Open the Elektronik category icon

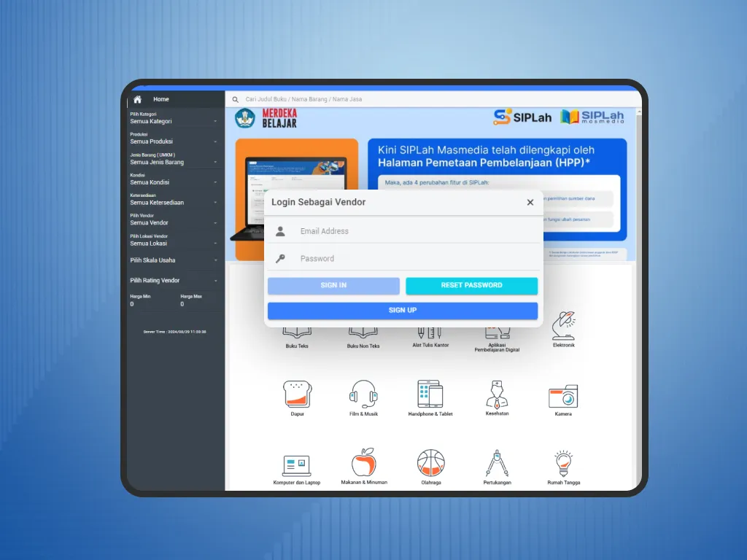click(x=563, y=326)
